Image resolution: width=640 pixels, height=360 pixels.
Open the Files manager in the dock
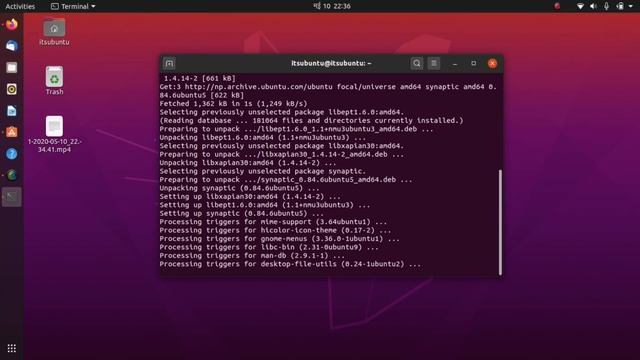(x=11, y=67)
